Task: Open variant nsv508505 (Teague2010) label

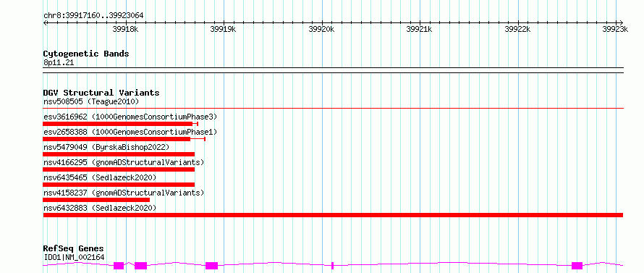Action: point(91,101)
